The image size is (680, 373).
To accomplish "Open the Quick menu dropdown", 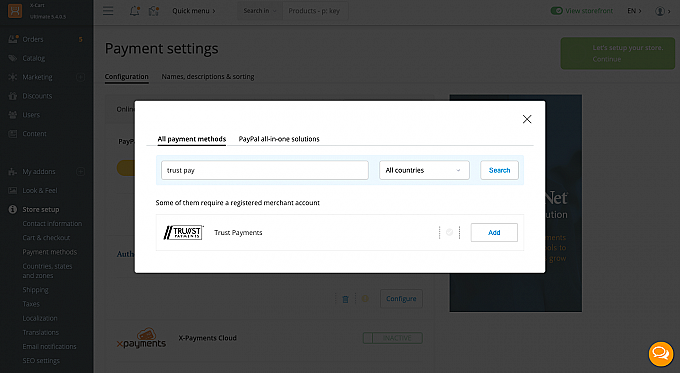I will (x=194, y=11).
